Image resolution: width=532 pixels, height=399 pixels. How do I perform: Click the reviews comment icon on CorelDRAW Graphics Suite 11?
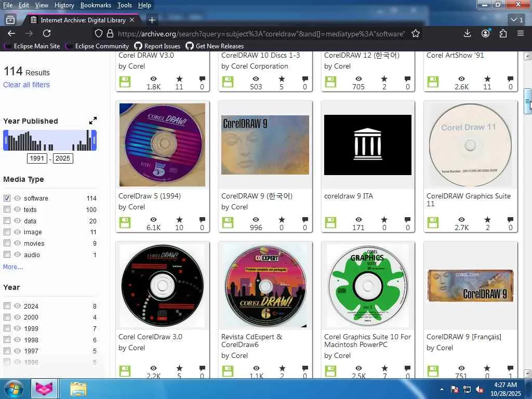[510, 220]
